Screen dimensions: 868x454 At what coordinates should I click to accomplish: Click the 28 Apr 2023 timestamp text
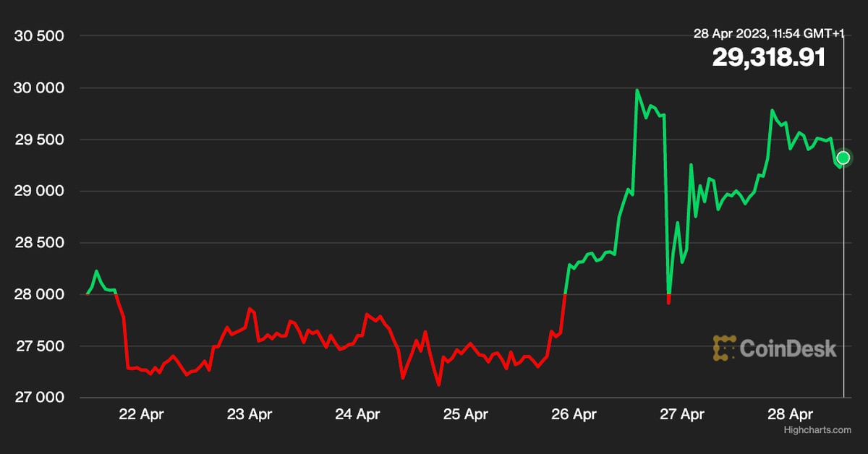pyautogui.click(x=768, y=34)
